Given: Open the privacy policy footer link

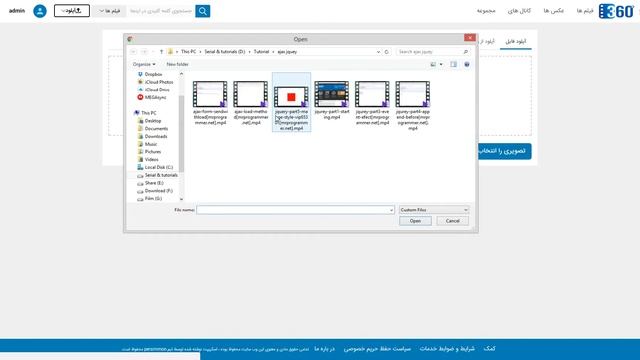Looking at the screenshot, I should [377, 349].
